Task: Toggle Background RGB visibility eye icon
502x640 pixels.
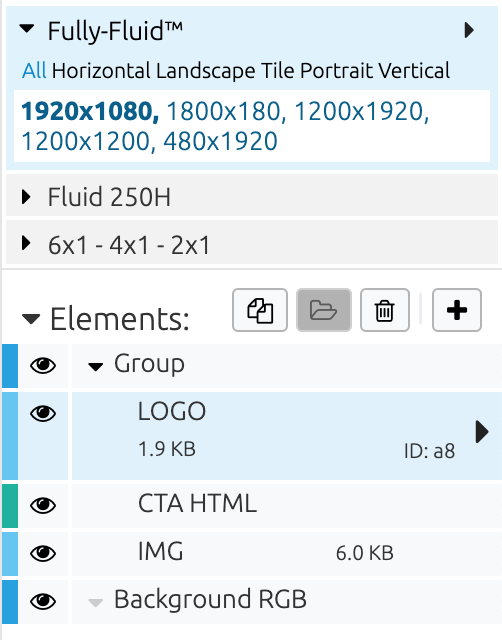Action: click(43, 601)
